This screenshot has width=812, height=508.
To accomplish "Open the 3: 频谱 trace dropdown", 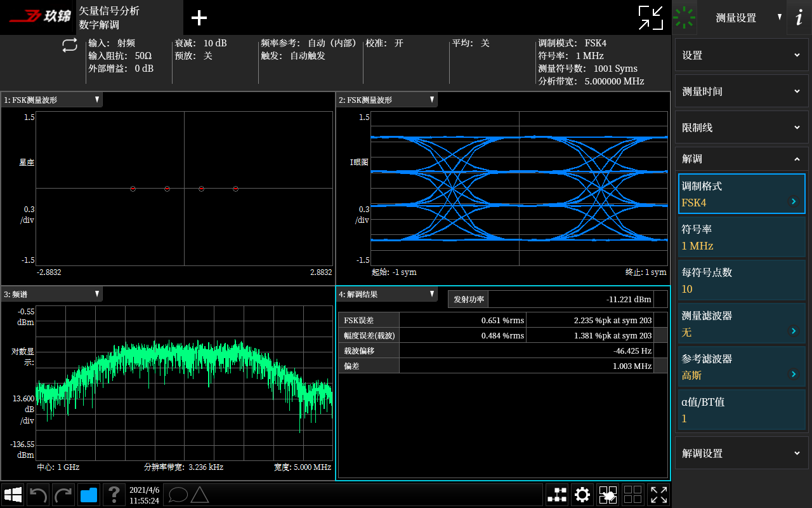I will click(52, 294).
